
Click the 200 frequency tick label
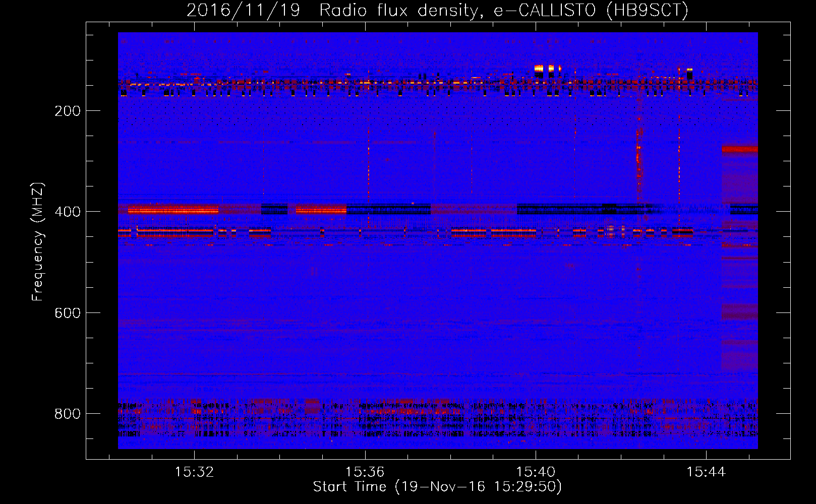[68, 111]
